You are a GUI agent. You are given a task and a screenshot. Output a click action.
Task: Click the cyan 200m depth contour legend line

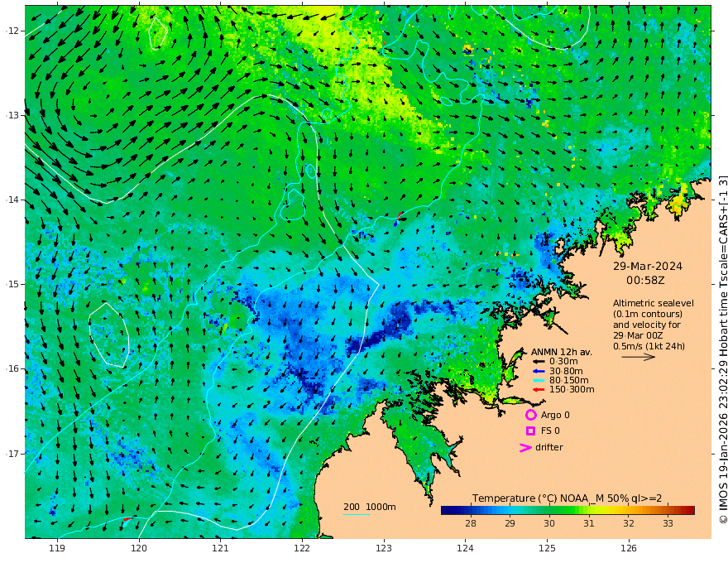[x=357, y=514]
